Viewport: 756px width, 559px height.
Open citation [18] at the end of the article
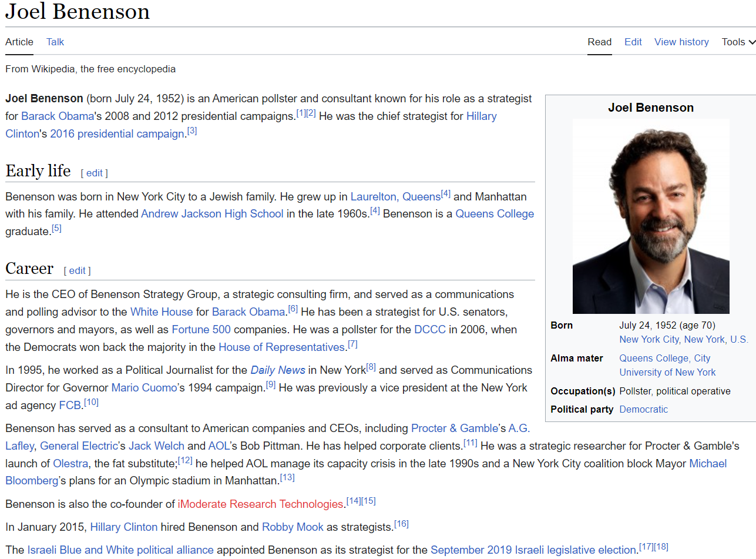click(661, 547)
